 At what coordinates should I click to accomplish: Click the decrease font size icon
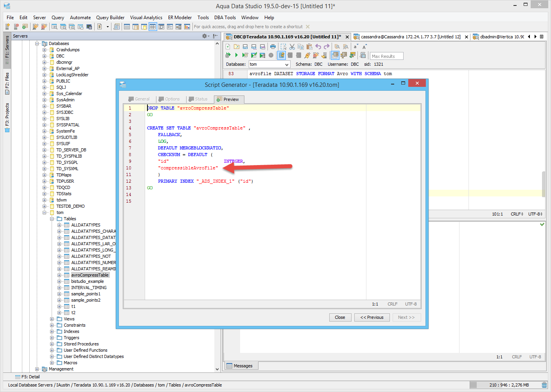355,47
